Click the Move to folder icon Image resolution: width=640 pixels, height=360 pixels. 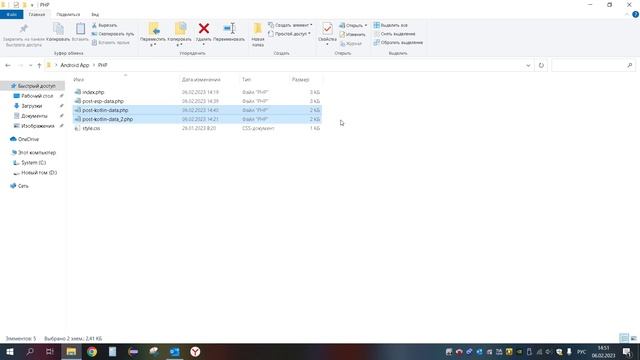[153, 29]
